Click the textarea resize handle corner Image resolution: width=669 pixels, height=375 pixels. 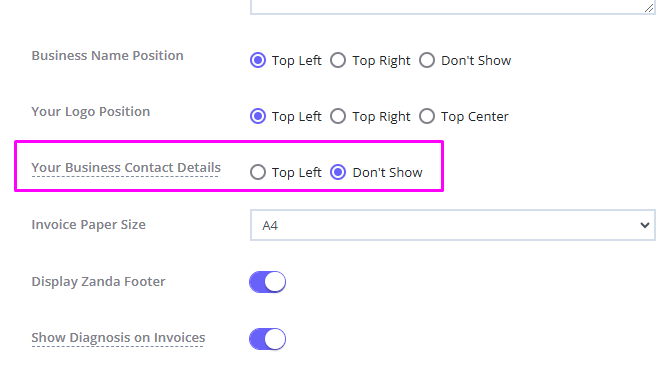tap(649, 8)
